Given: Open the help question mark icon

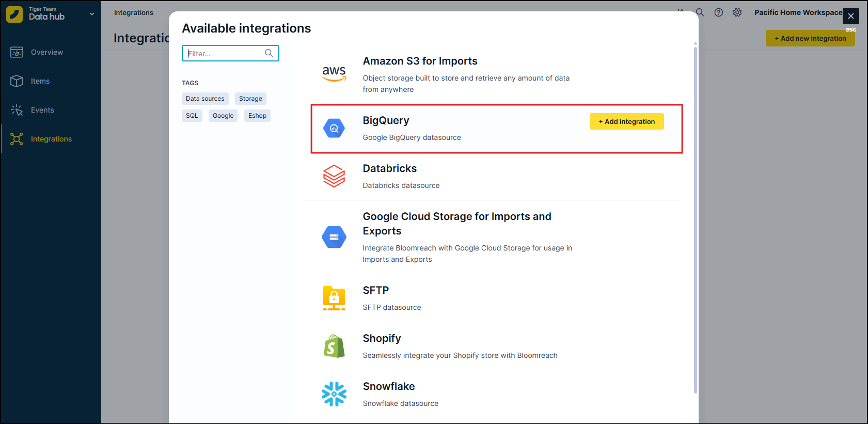Looking at the screenshot, I should pos(718,12).
